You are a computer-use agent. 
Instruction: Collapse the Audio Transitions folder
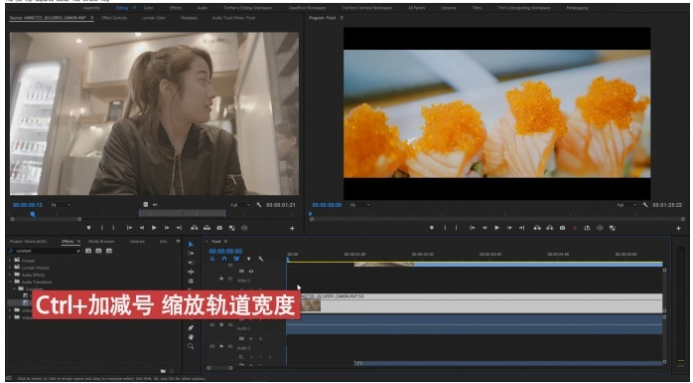(10, 282)
